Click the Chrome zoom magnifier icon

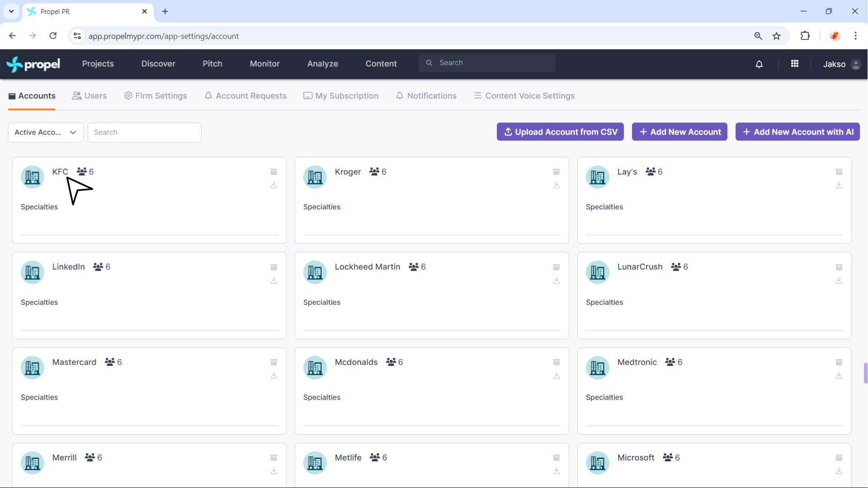(758, 36)
